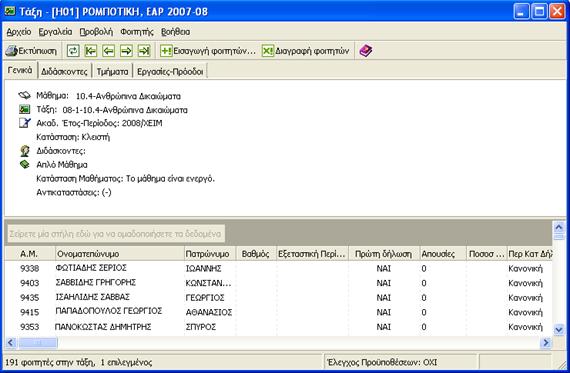Click grid vertical scrollbar up arrow
The height and width of the screenshot is (373, 570).
(559, 228)
